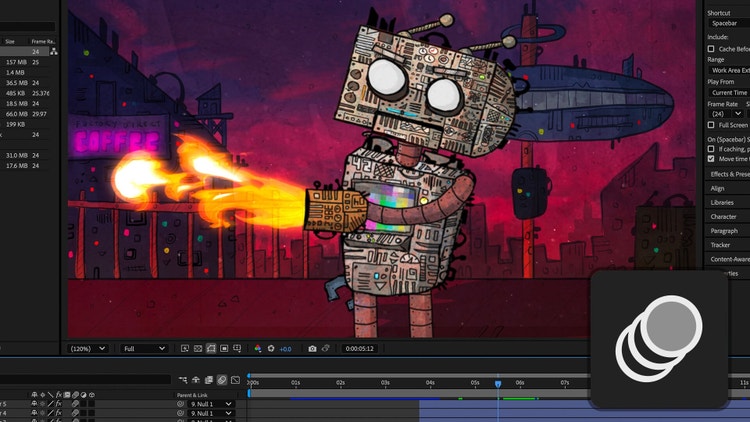The image size is (750, 422).
Task: Click the Parent & Link column header
Action: [x=192, y=395]
